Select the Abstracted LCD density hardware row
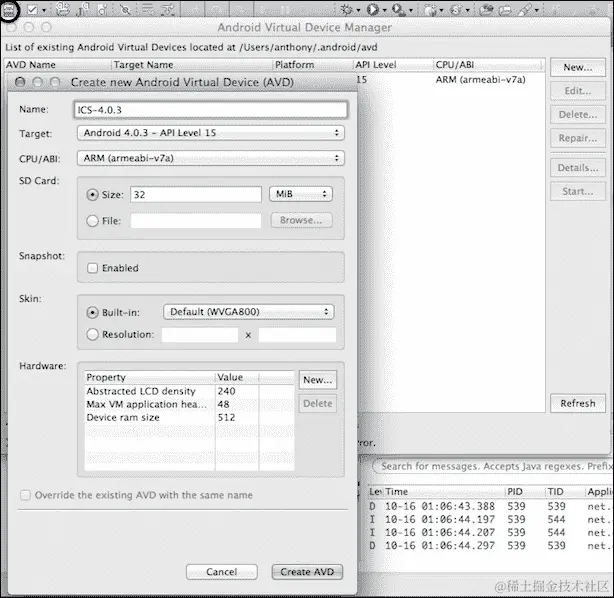614x598 pixels. point(190,391)
